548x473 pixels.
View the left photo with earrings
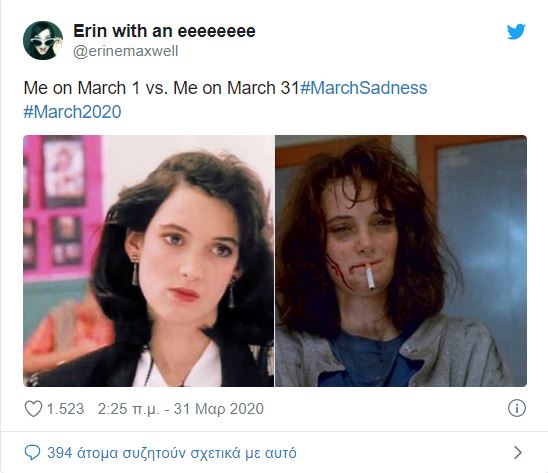149,261
